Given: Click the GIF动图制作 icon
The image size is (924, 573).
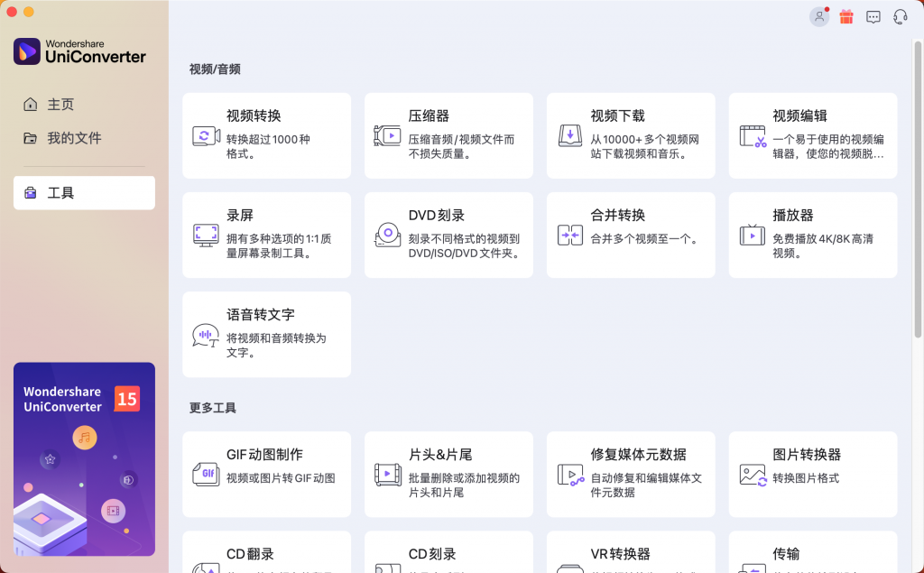Looking at the screenshot, I should pyautogui.click(x=206, y=474).
